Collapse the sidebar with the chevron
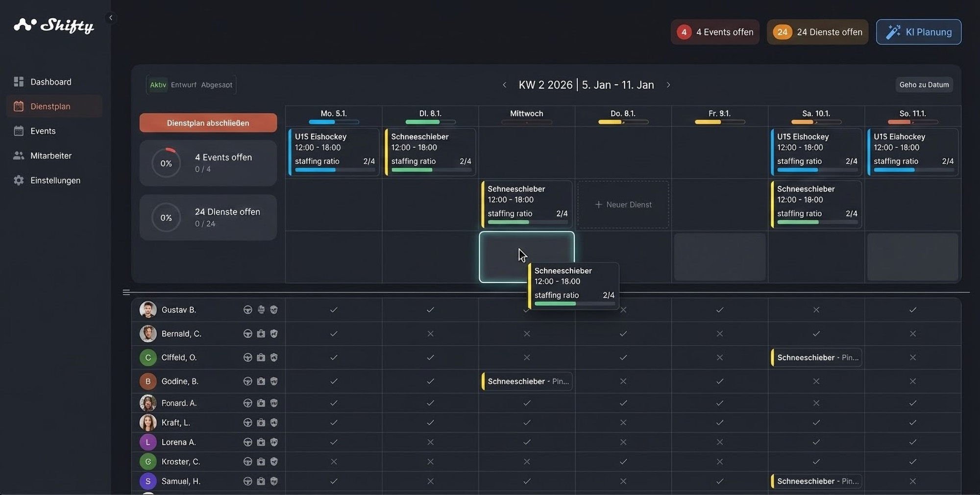Image resolution: width=980 pixels, height=495 pixels. point(111,18)
